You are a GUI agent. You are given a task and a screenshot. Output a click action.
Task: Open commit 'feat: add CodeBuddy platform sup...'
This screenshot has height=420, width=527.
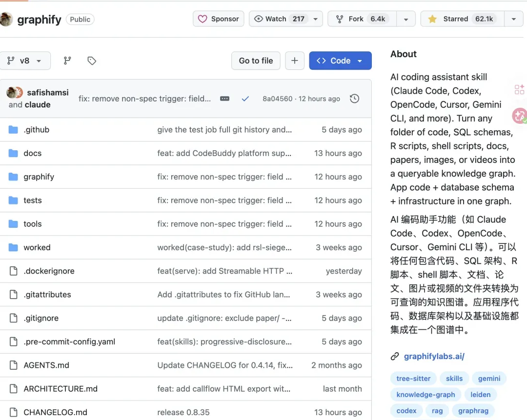(x=224, y=153)
